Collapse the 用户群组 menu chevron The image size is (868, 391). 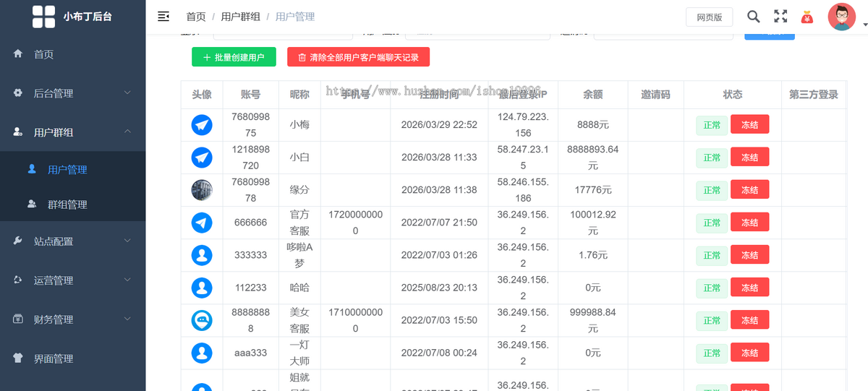[127, 132]
